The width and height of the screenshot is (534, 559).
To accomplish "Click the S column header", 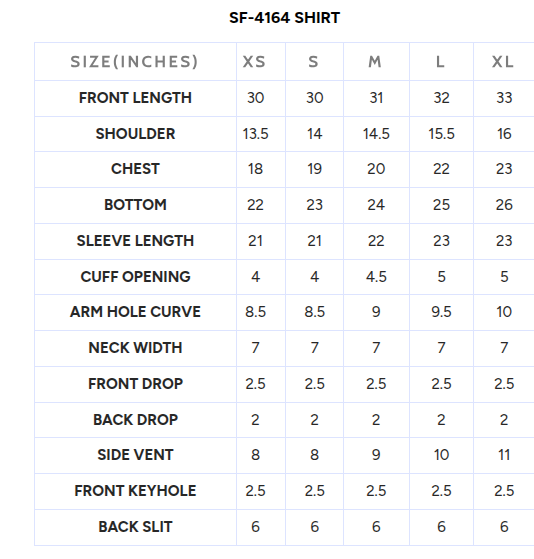I will (x=313, y=62).
